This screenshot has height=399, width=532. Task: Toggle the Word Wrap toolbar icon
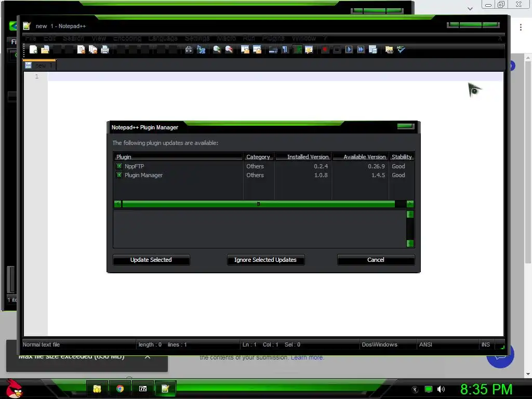tap(273, 49)
